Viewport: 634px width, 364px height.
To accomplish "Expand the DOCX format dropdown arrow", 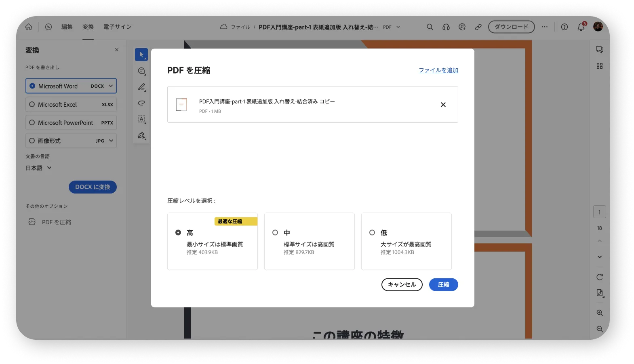I will click(111, 86).
